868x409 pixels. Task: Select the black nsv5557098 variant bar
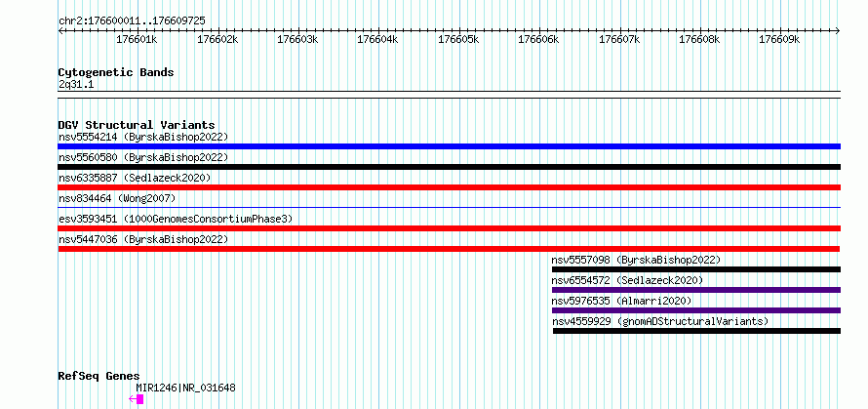coord(695,269)
